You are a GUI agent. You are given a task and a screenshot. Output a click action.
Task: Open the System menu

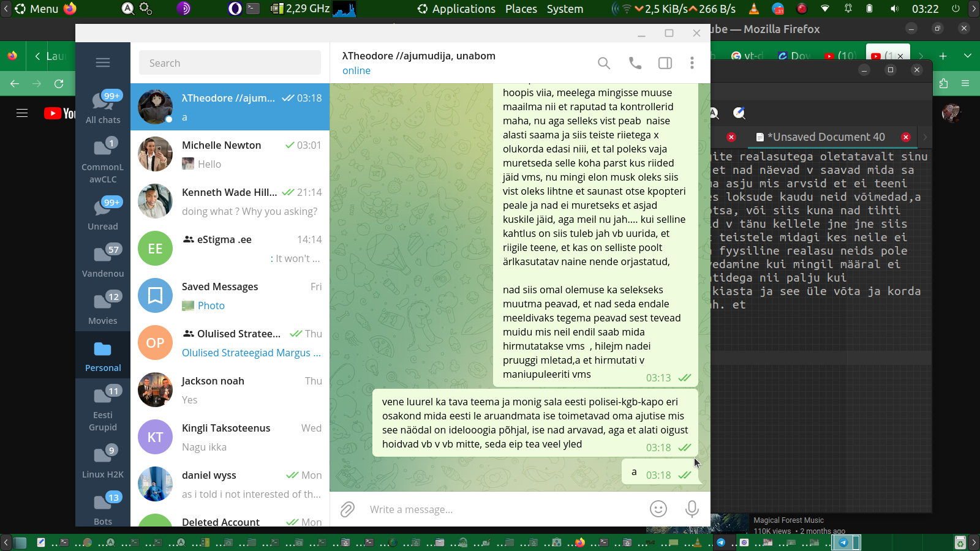pos(565,9)
